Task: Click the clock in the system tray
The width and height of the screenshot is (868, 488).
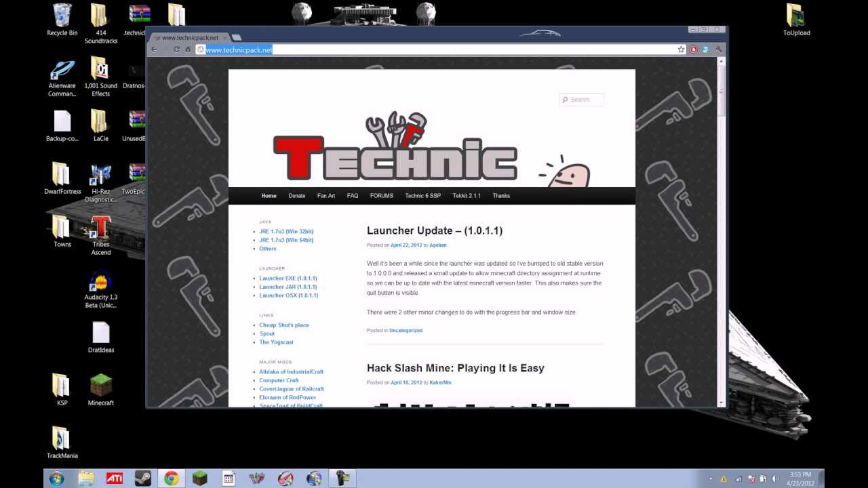Action: [800, 479]
